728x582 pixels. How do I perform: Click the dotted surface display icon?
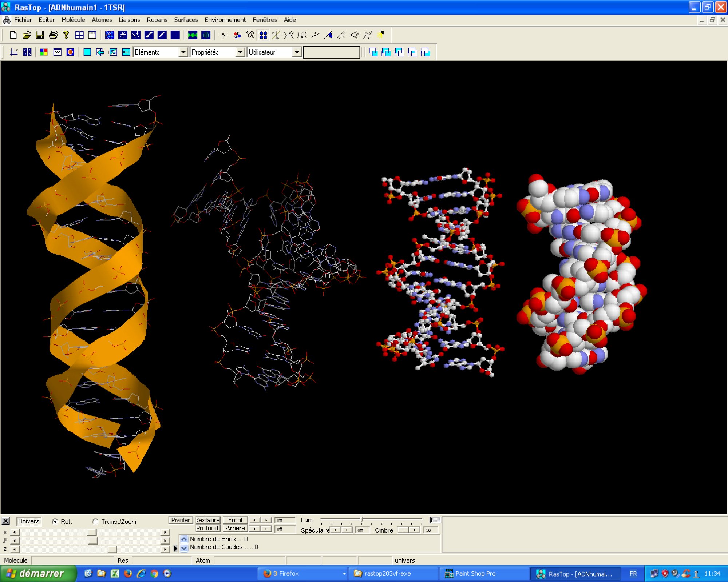(x=206, y=35)
